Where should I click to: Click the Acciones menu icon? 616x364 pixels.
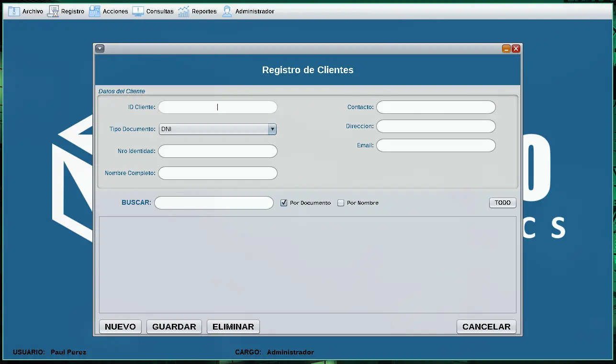94,11
